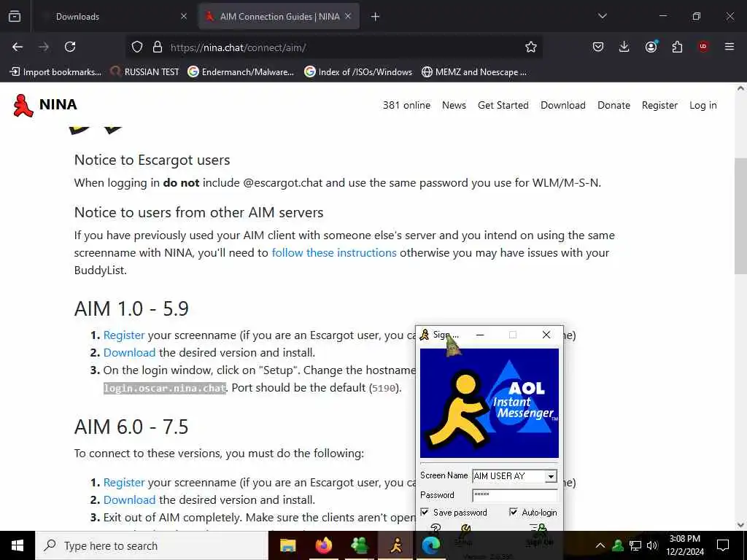The image size is (747, 560).
Task: Open Download in the NINA navigation
Action: pos(563,105)
